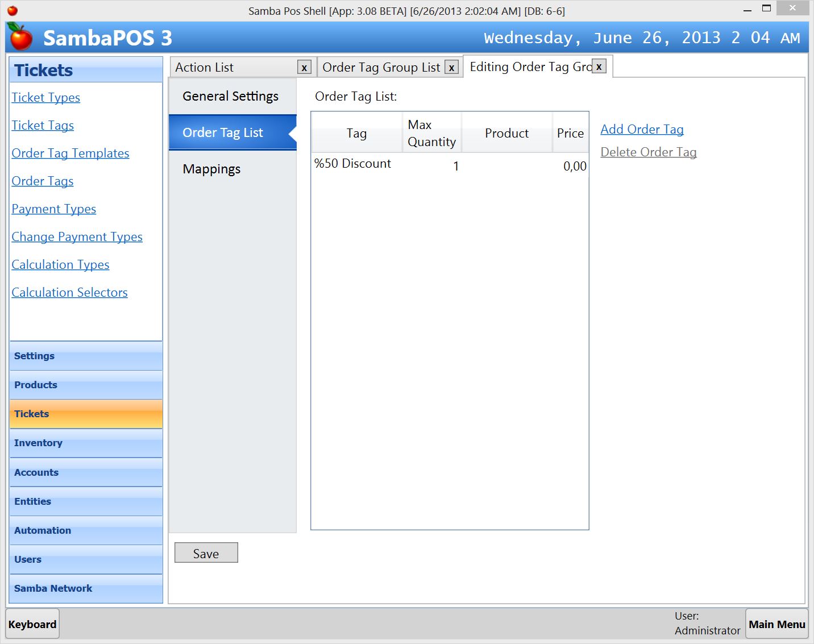Viewport: 814px width, 644px height.
Task: Open the Ticket Types link
Action: click(x=46, y=98)
